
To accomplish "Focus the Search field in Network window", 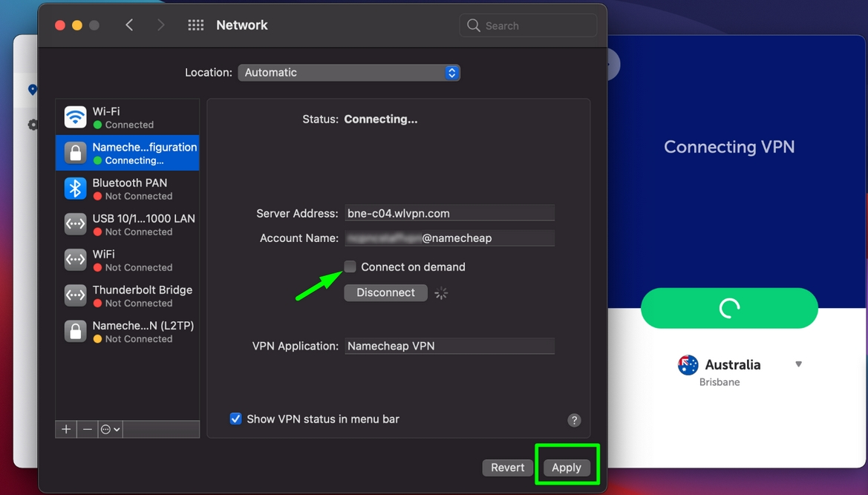I will (528, 25).
